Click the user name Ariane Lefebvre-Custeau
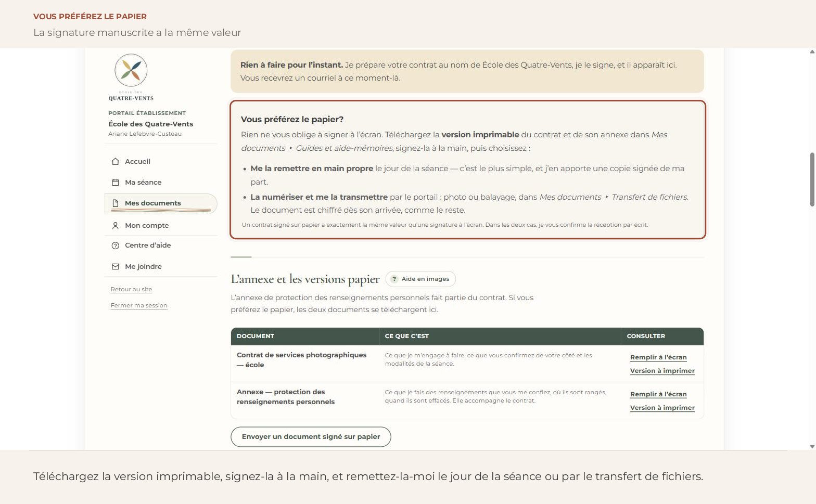Viewport: 816px width, 504px height. (x=145, y=134)
